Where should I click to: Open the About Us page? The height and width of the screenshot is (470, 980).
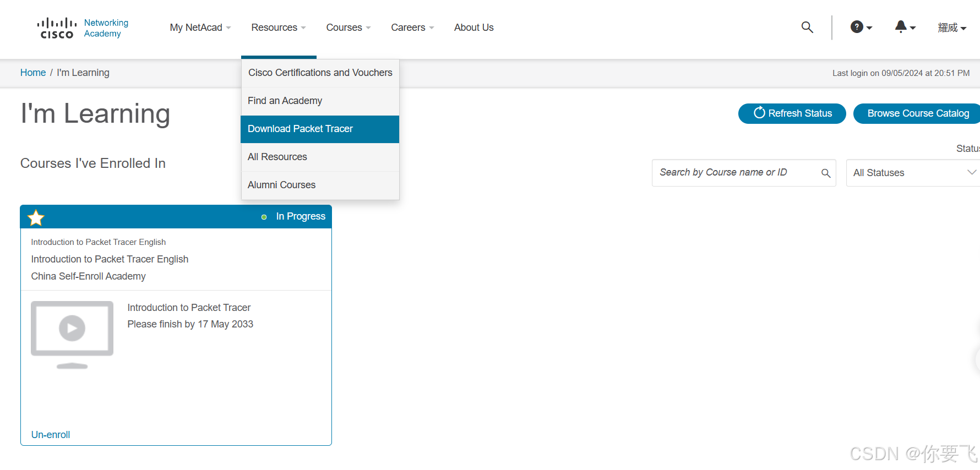tap(473, 28)
